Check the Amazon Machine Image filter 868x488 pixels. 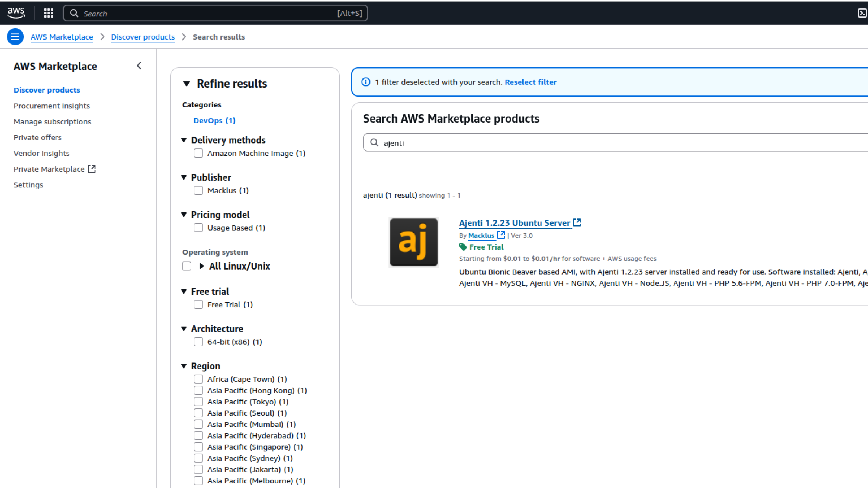coord(198,153)
